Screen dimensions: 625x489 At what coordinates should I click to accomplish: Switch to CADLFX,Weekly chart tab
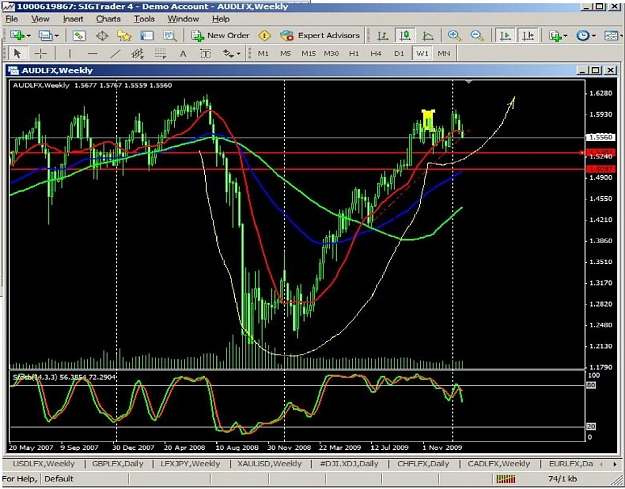click(x=499, y=464)
